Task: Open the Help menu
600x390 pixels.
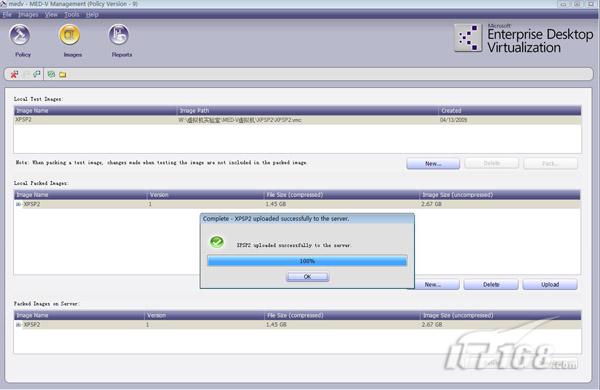Action: [92, 15]
